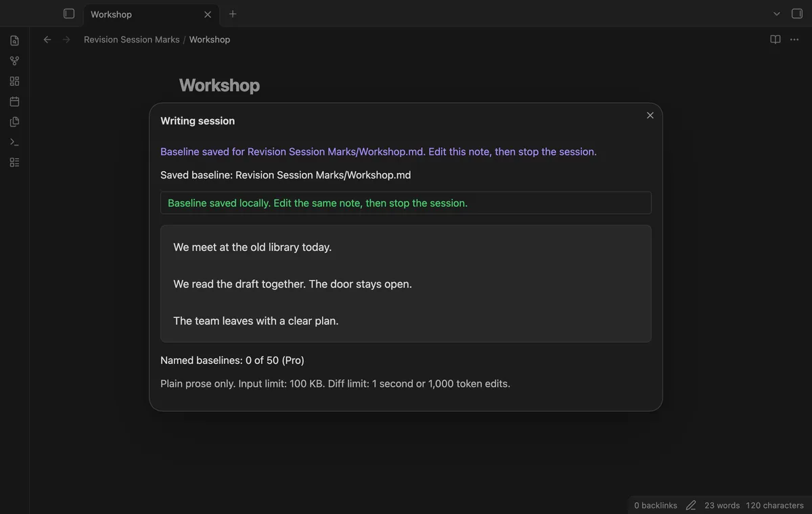Click the green baseline saved locally notice
812x514 pixels.
(406, 203)
